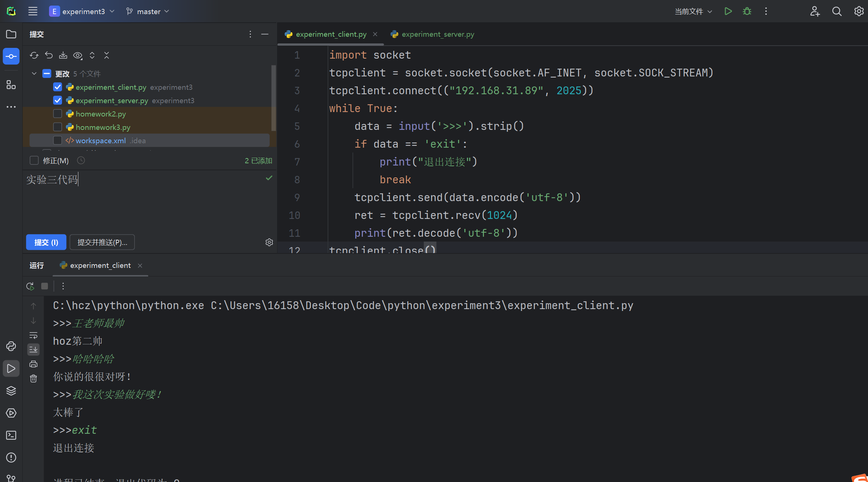Screen dimensions: 868x482
Task: Select the experiment_client run tab
Action: tap(100, 265)
